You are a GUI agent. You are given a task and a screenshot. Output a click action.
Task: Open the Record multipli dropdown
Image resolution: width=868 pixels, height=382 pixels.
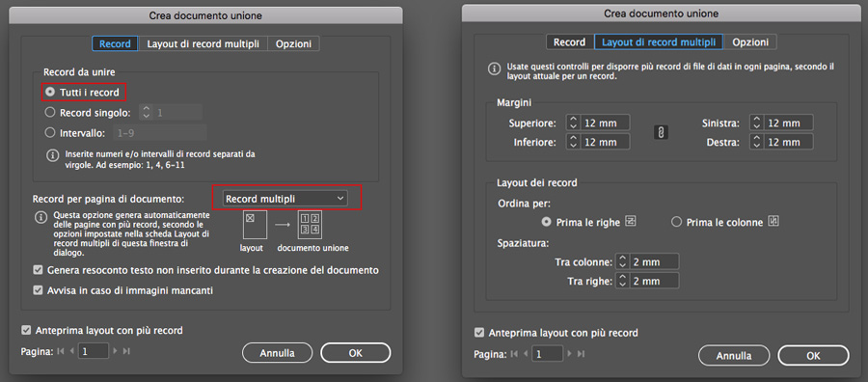point(285,199)
